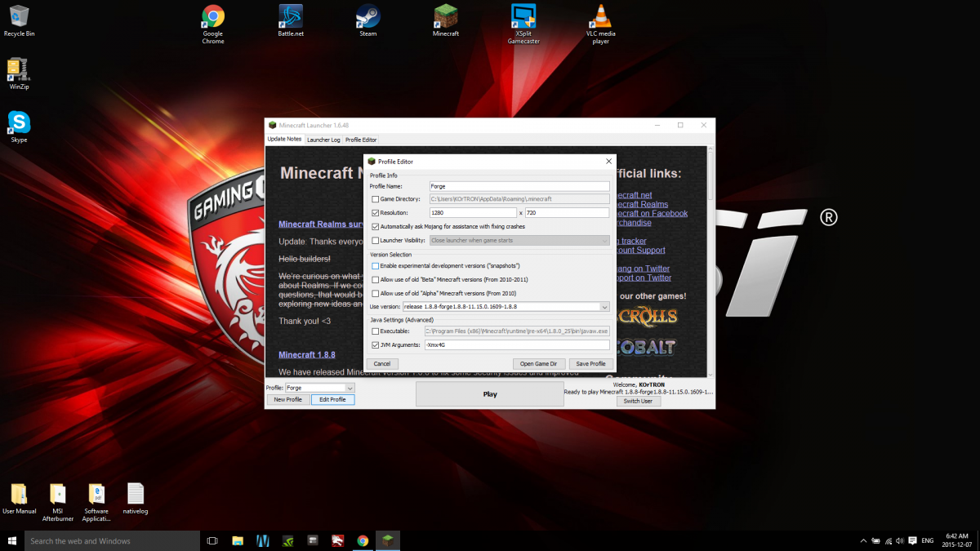Click the Profile Editor dialog title icon

[x=372, y=162]
